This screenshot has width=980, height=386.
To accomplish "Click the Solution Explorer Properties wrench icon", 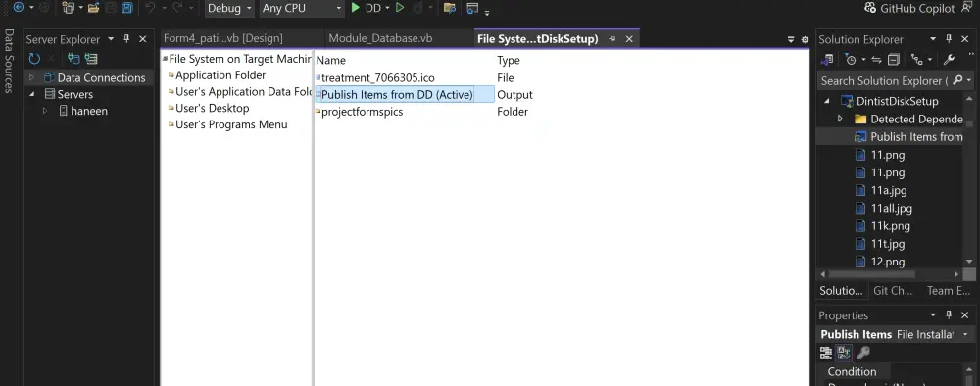I will coord(948,60).
